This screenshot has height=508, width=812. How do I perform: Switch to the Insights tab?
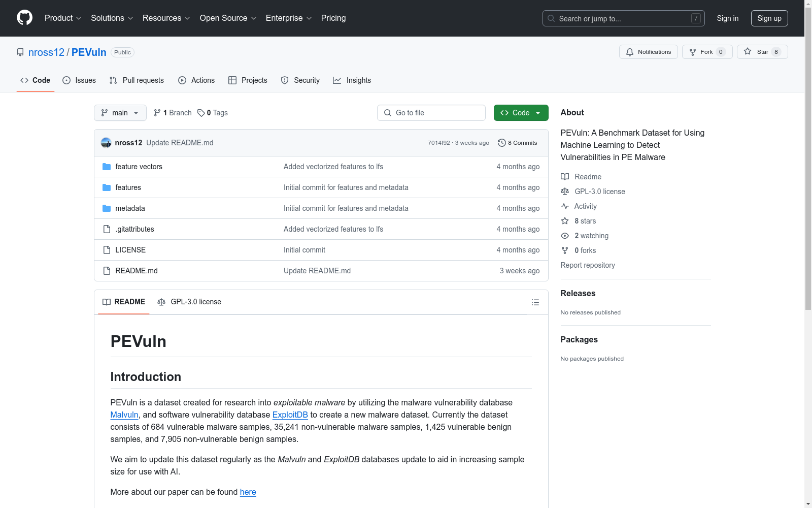pyautogui.click(x=352, y=80)
